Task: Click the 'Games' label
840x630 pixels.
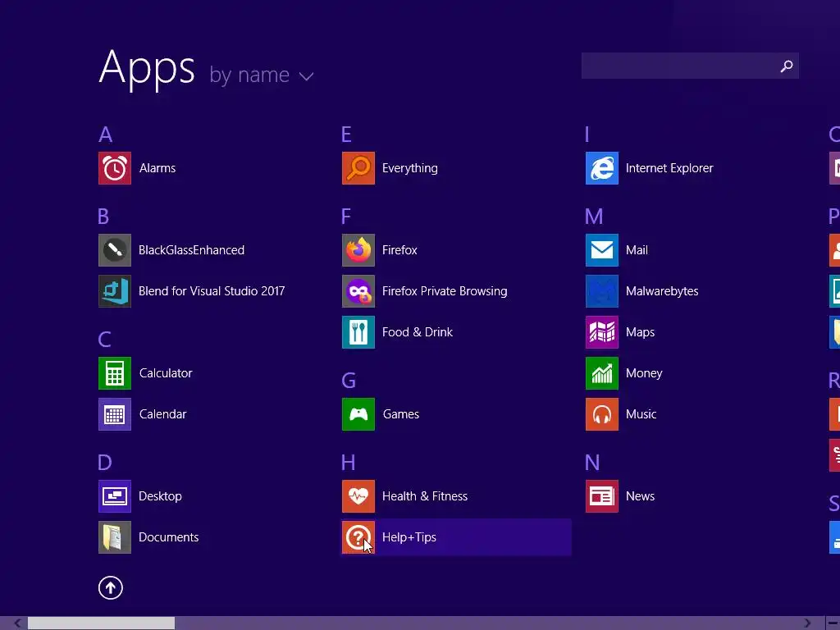Action: point(401,414)
